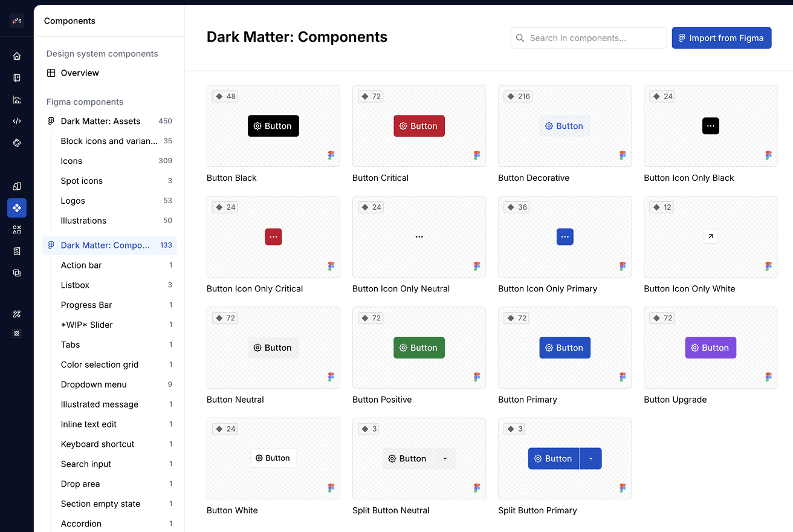Click the Figma logo on Button Decorative card
The height and width of the screenshot is (532, 793).
pos(623,155)
